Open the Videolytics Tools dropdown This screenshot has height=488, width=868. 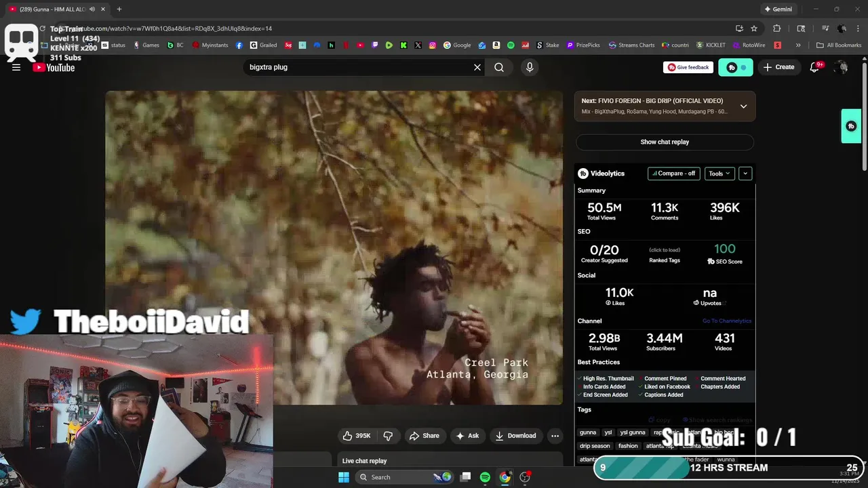719,174
